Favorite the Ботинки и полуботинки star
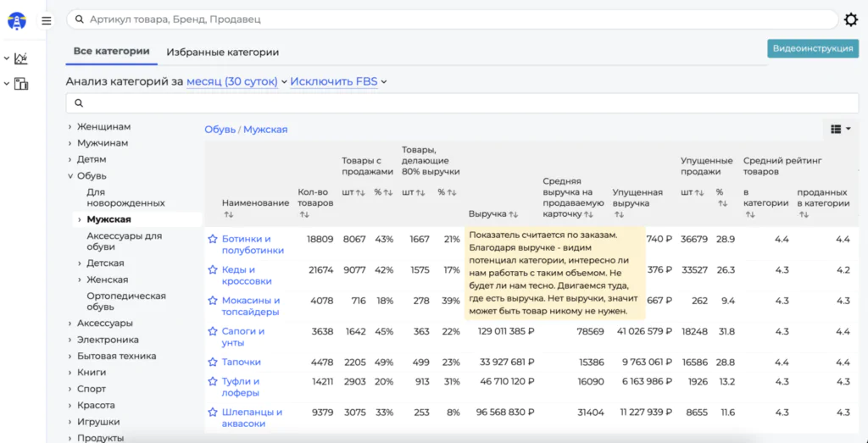The height and width of the screenshot is (443, 868). click(x=213, y=239)
